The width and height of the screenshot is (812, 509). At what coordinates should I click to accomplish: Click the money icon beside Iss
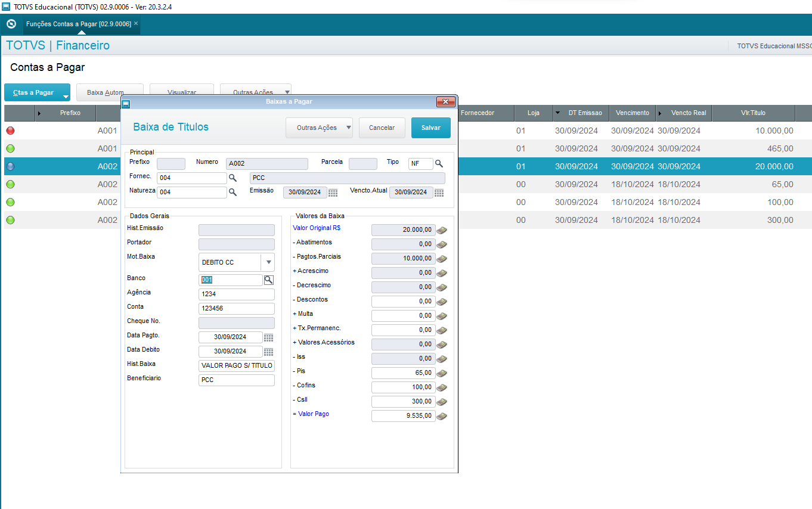point(442,359)
